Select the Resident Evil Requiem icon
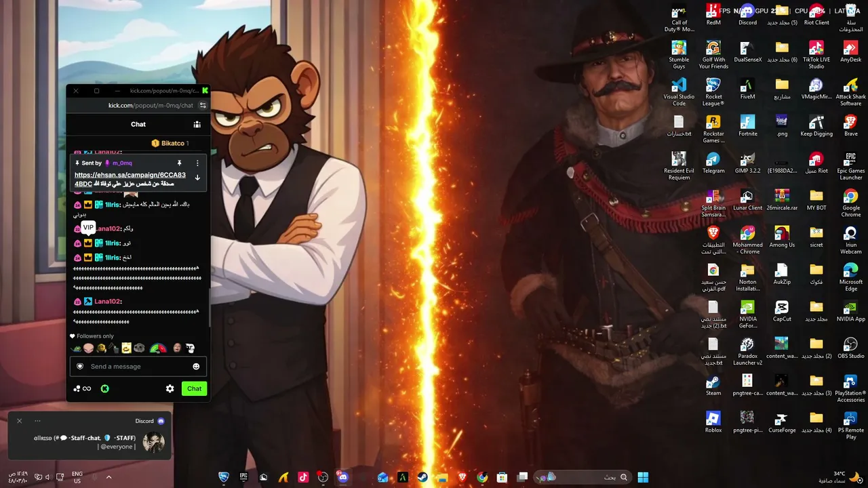Viewport: 868px width, 488px height. pyautogui.click(x=679, y=167)
